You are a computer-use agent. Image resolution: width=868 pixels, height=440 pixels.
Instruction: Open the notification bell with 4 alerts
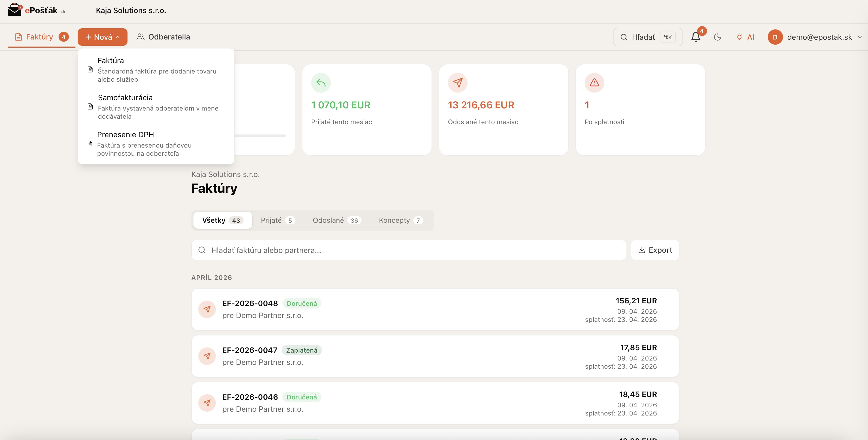[x=696, y=37]
